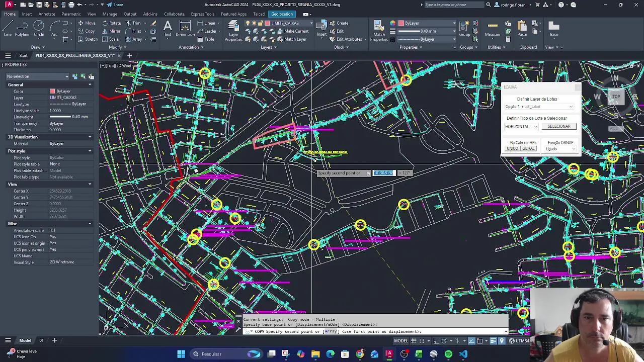This screenshot has height=362, width=644.
Task: Select the Circle tool
Action: [39, 29]
